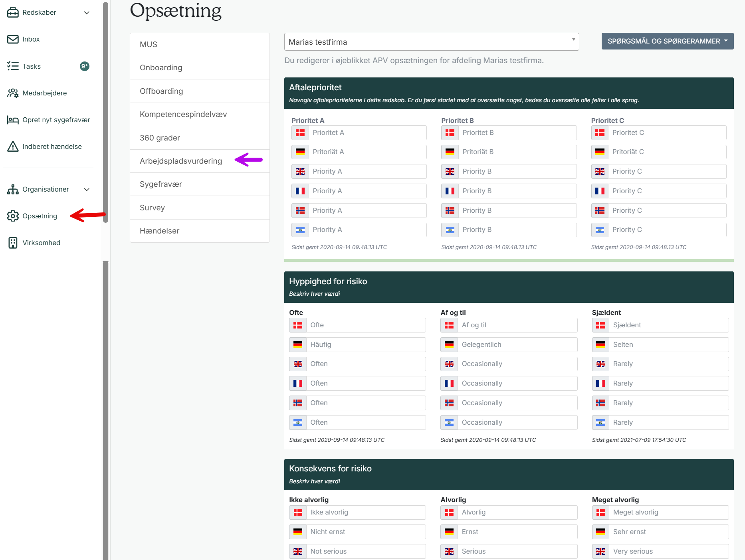745x560 pixels.
Task: Click the English Priority C input field
Action: [667, 171]
